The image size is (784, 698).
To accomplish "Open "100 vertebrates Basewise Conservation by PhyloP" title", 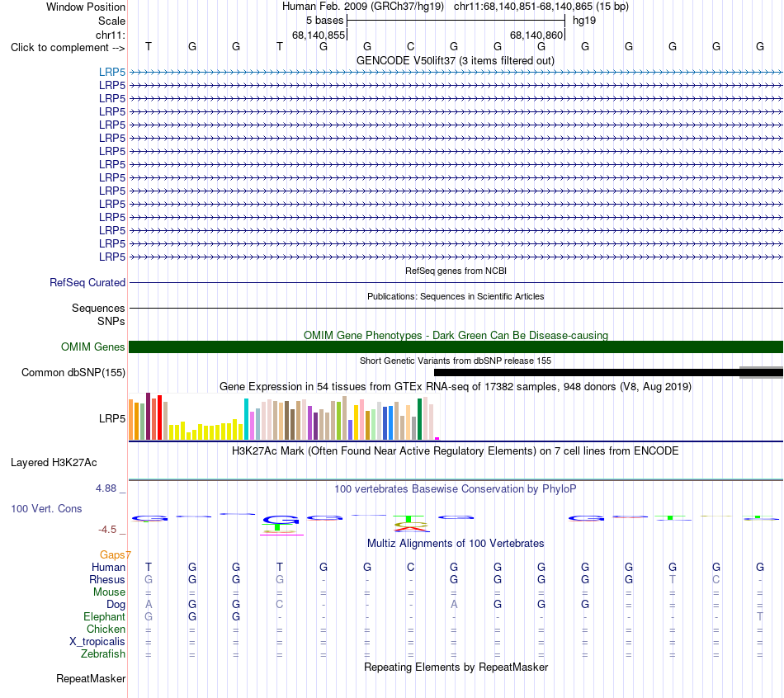I will pos(456,489).
